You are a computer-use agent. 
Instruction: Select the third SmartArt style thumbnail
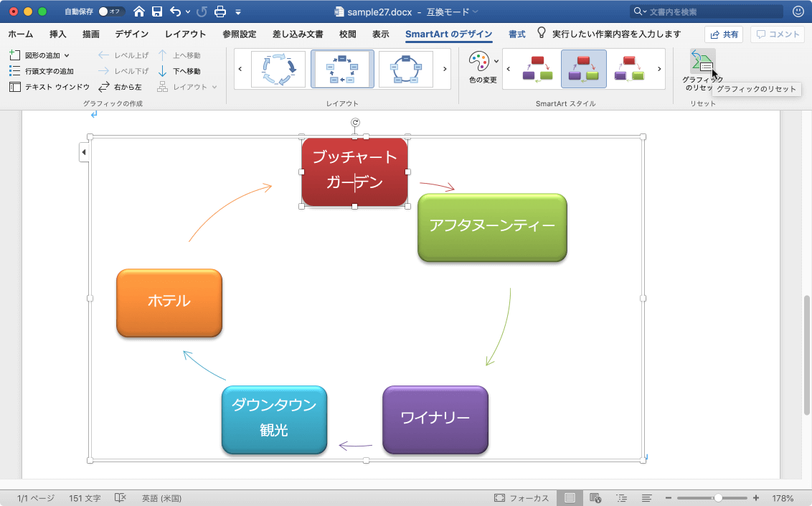629,69
